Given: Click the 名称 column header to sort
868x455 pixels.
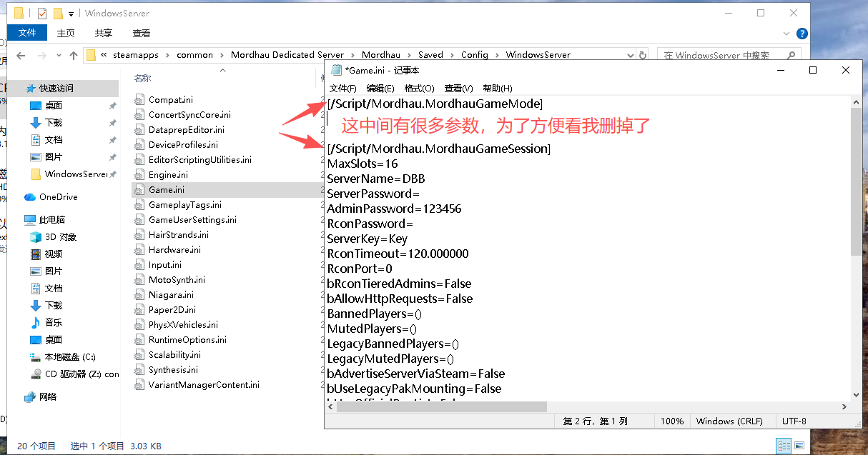Looking at the screenshot, I should [x=143, y=78].
